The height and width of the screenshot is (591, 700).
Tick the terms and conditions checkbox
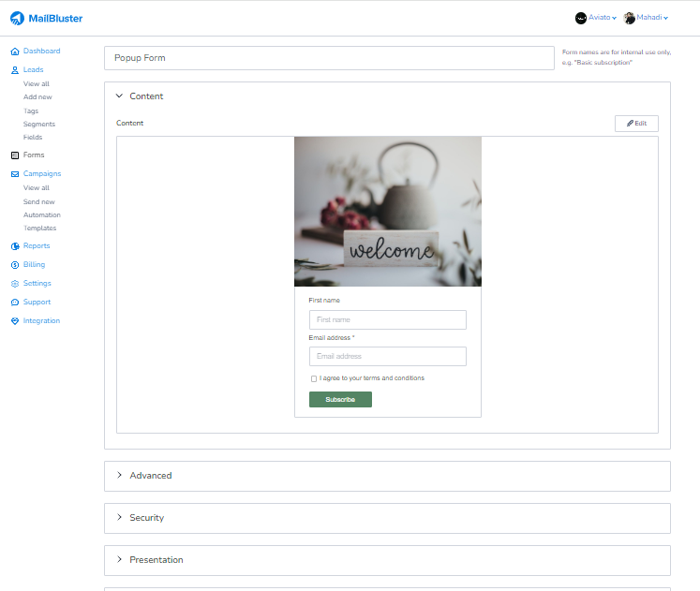click(x=314, y=378)
